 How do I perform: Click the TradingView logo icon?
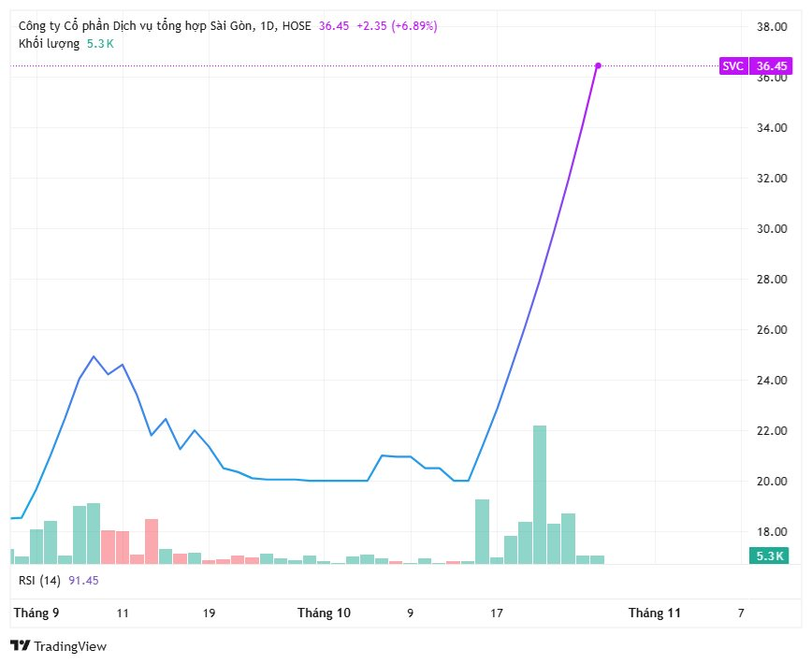click(x=20, y=646)
